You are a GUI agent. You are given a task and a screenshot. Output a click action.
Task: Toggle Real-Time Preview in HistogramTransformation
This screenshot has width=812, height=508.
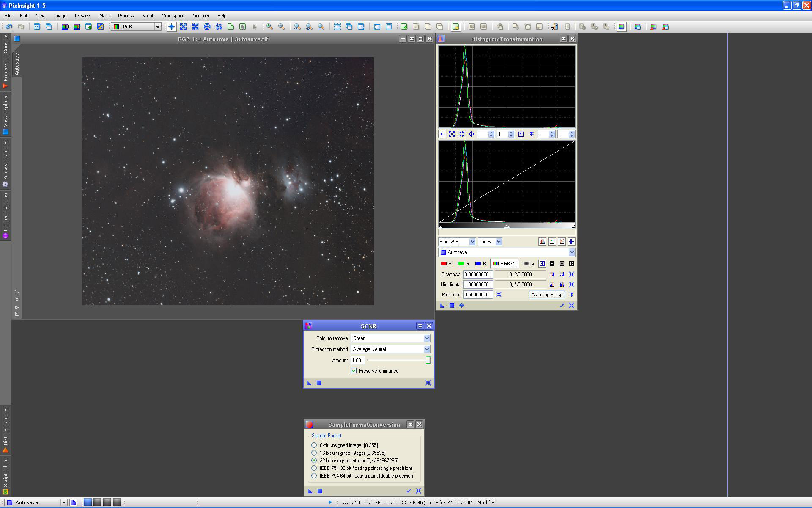(461, 305)
